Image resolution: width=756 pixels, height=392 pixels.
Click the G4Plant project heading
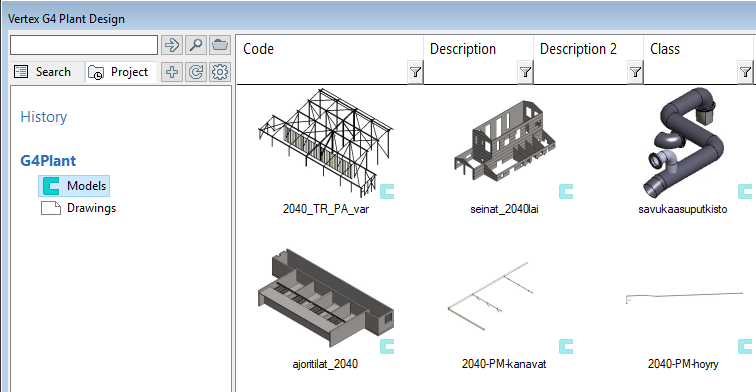48,161
